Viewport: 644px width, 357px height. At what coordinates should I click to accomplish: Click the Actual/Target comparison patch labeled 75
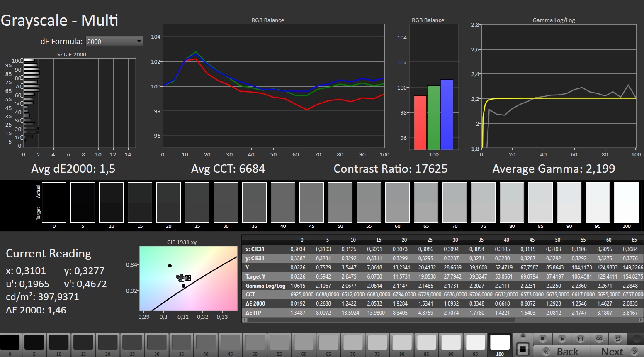(483, 202)
